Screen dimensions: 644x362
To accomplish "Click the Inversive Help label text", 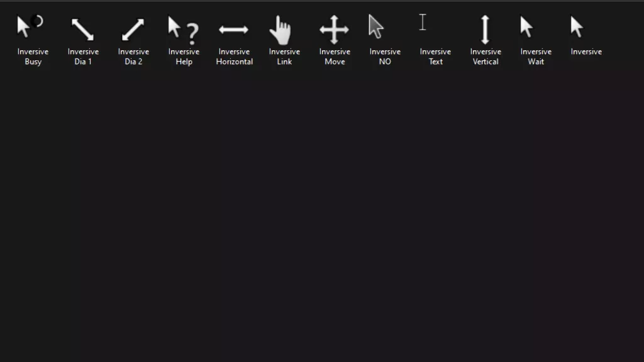I will [x=183, y=57].
